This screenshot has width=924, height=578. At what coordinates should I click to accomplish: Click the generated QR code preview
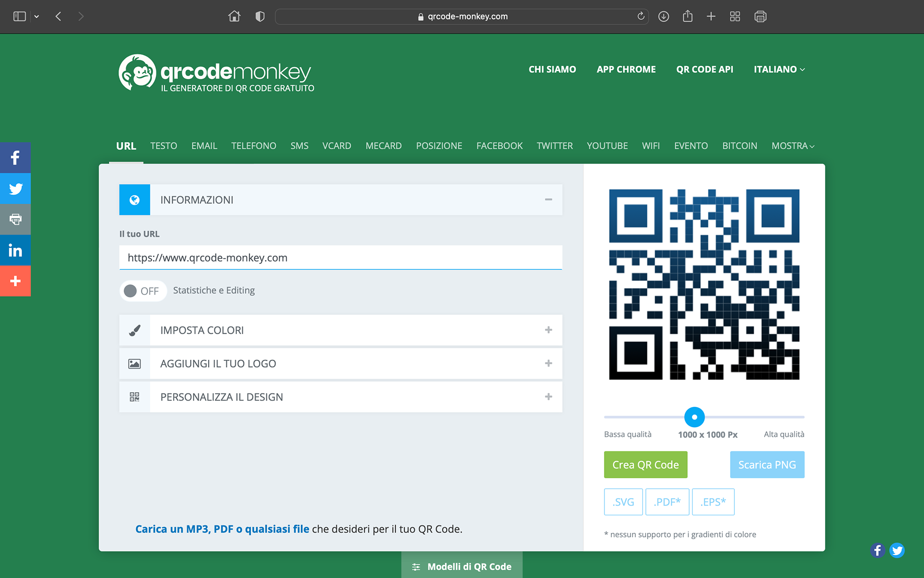[704, 284]
